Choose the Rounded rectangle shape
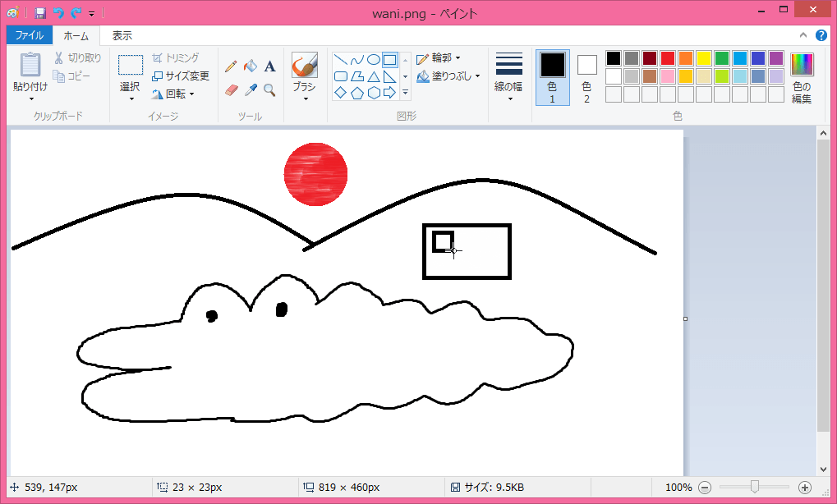Image resolution: width=837 pixels, height=504 pixels. pos(341,76)
